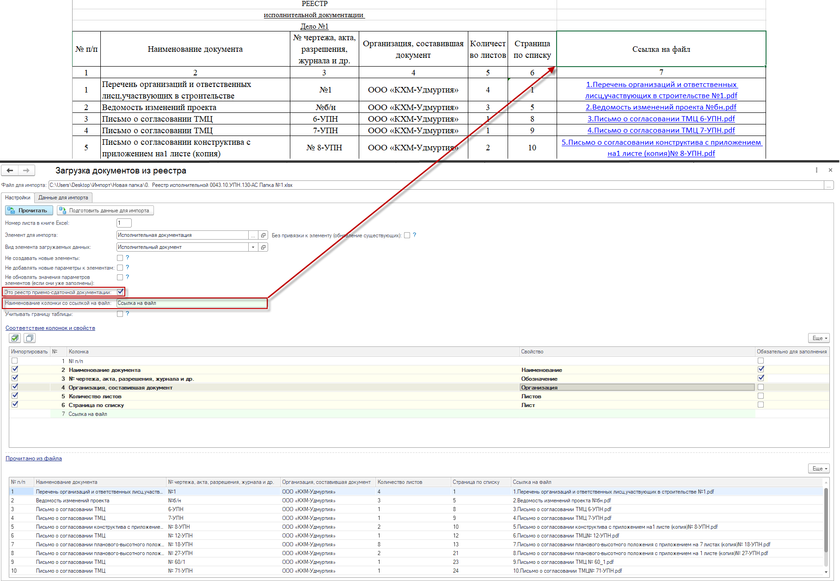Click the back navigation arrow
The height and width of the screenshot is (581, 840).
point(10,171)
